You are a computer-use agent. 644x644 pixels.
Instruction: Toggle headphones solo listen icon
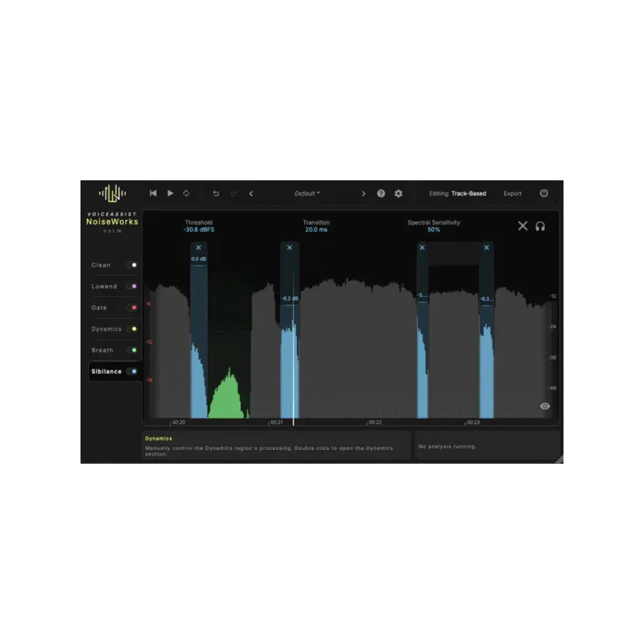(x=540, y=226)
